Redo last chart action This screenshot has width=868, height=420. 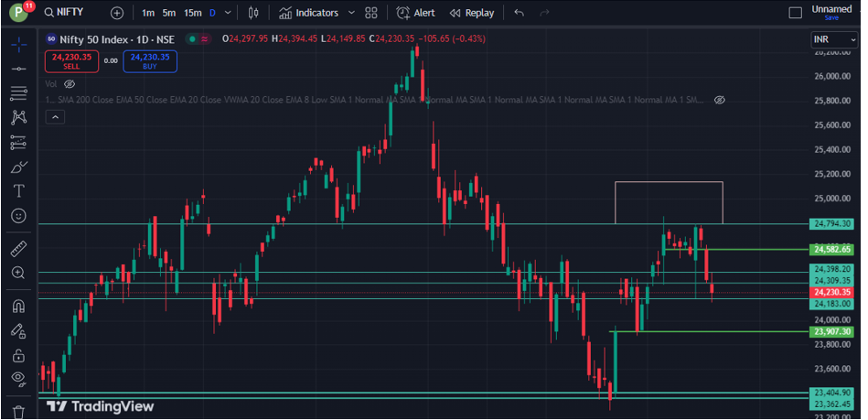[544, 13]
